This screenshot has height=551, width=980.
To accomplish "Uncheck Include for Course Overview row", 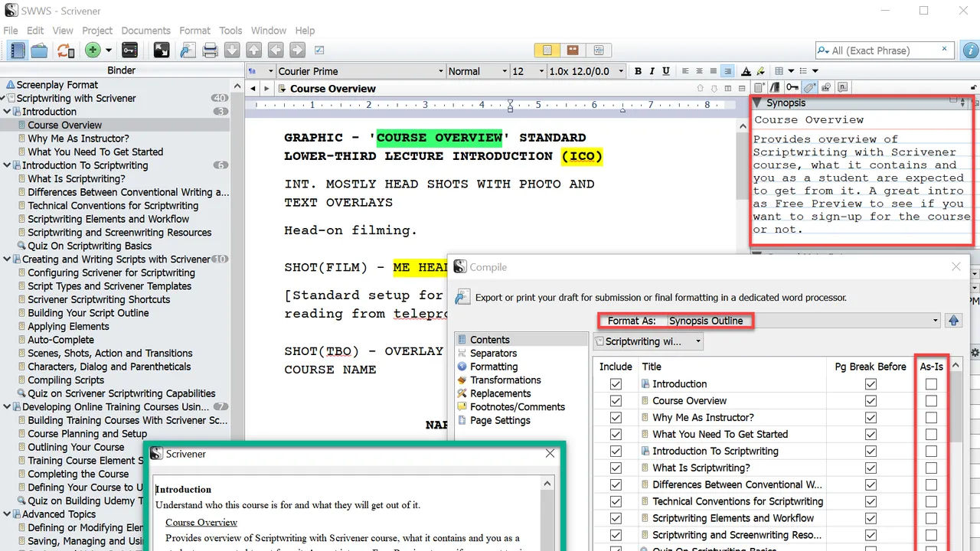I will tap(616, 400).
